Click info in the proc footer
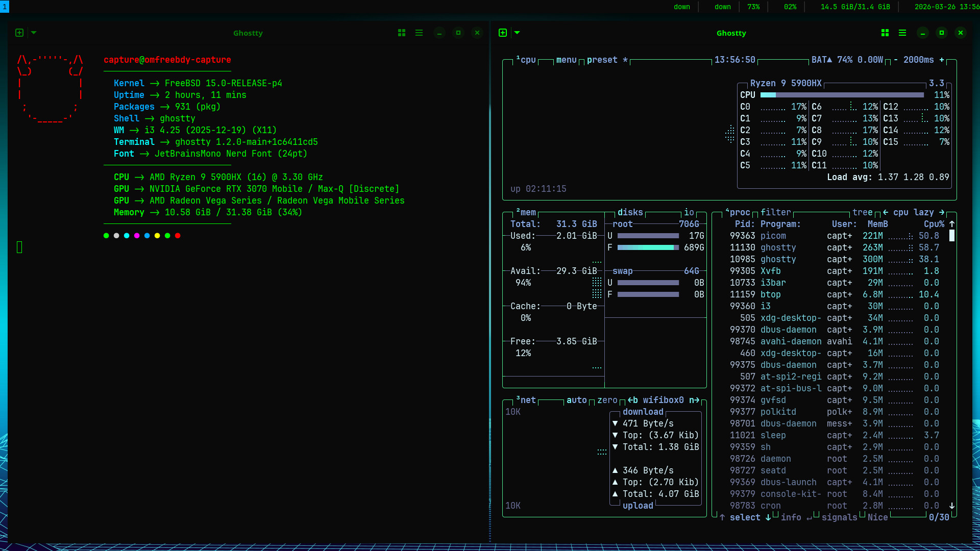The width and height of the screenshot is (980, 551). click(x=791, y=517)
